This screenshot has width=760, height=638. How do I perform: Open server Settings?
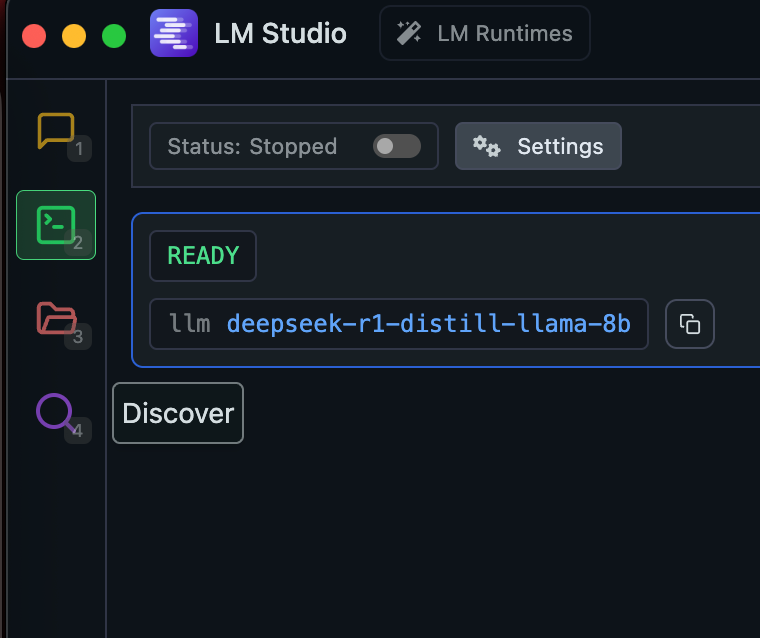click(x=538, y=146)
